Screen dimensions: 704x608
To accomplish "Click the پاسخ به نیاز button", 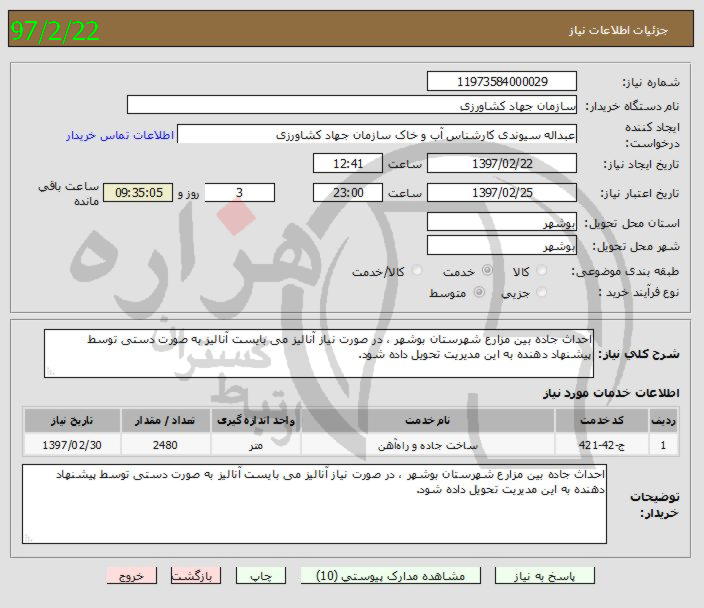I will (x=545, y=576).
